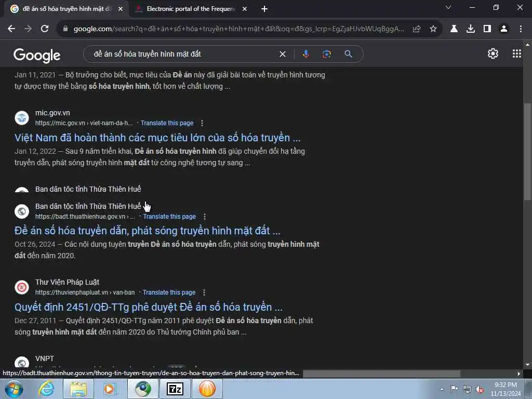Close the Electronic portal tab

click(x=245, y=9)
